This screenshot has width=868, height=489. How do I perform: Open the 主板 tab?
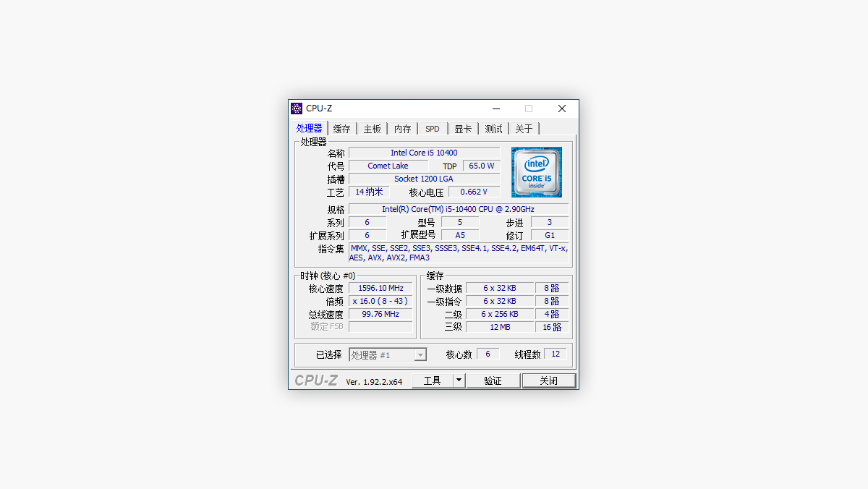[372, 129]
